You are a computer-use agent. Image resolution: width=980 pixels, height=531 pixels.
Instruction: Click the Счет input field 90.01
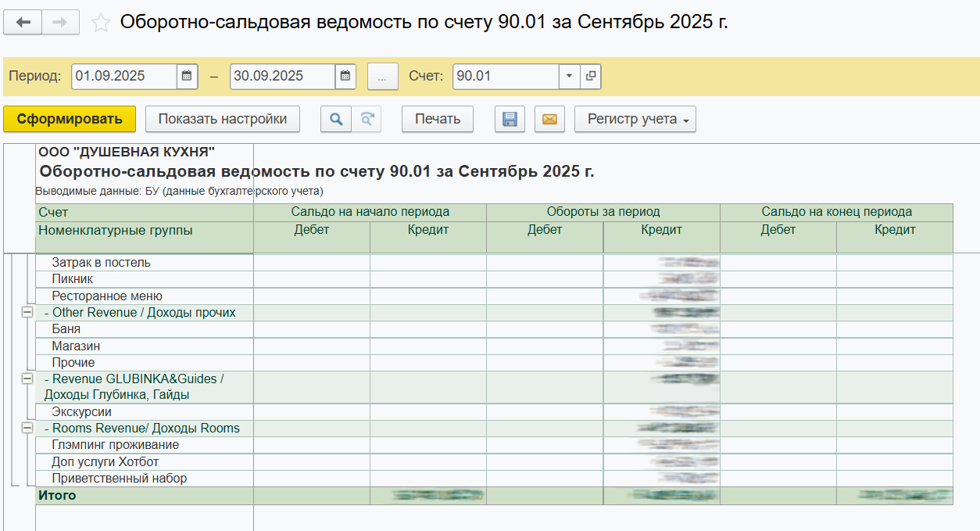click(506, 76)
